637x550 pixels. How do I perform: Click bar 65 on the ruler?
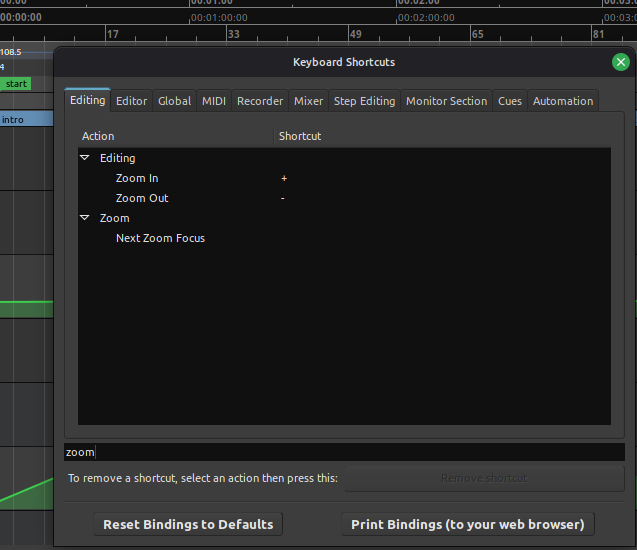(x=477, y=34)
